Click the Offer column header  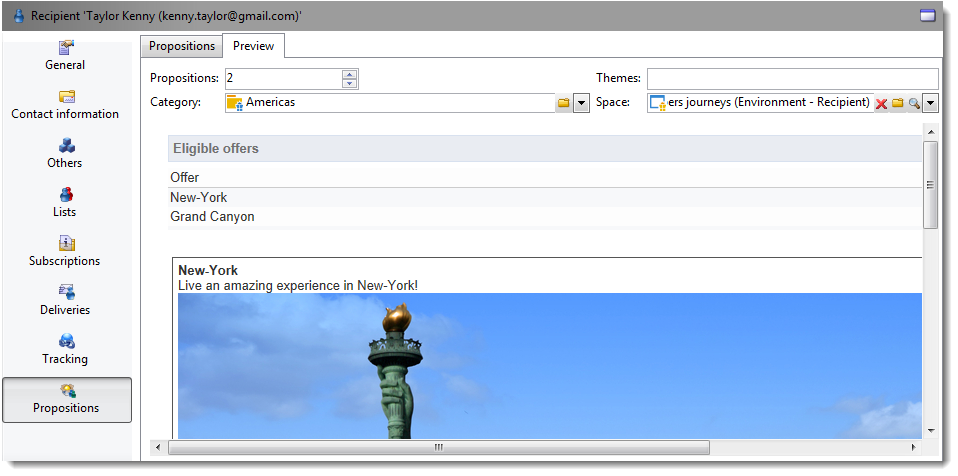[x=185, y=177]
